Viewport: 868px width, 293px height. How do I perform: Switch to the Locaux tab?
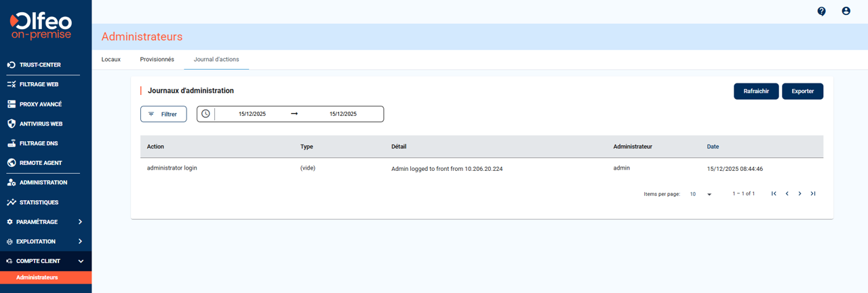click(111, 60)
